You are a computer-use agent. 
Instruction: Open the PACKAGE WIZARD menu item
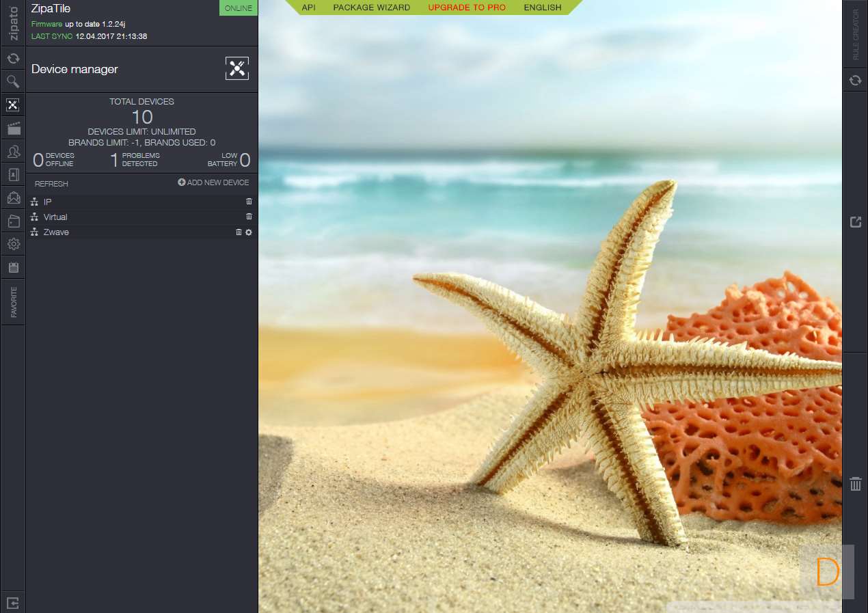(371, 8)
